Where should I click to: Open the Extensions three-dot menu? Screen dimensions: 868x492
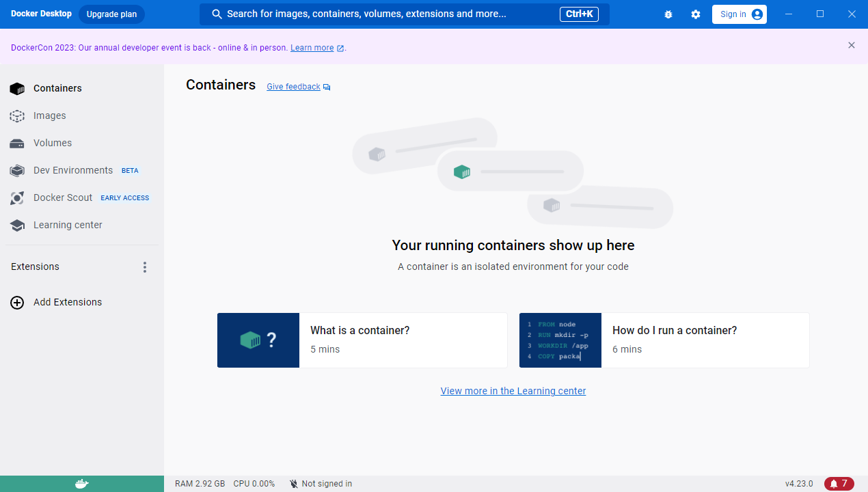click(144, 266)
